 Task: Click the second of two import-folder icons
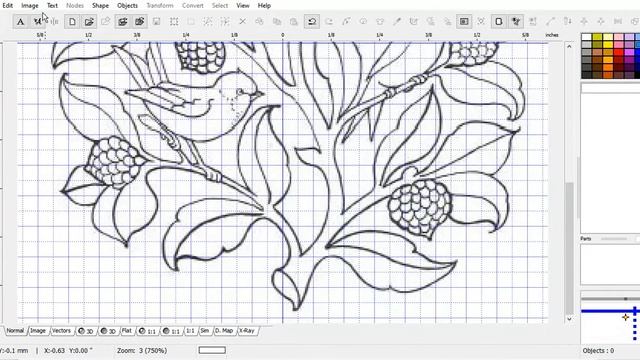tap(139, 22)
